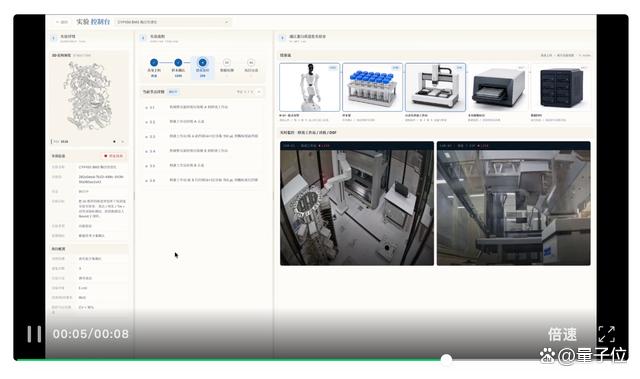Click the liquid handling workstation thumbnail
The height and width of the screenshot is (379, 640).
pyautogui.click(x=435, y=87)
